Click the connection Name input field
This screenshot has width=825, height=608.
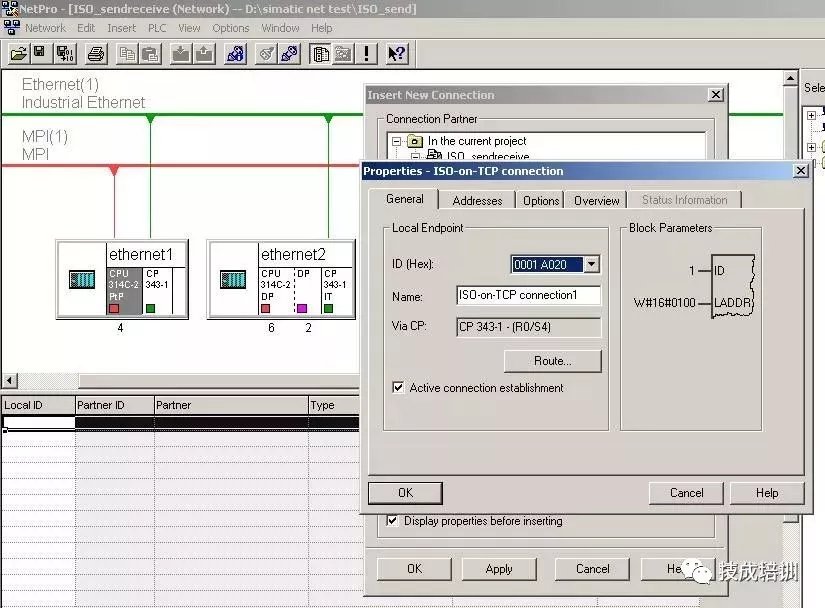(528, 296)
